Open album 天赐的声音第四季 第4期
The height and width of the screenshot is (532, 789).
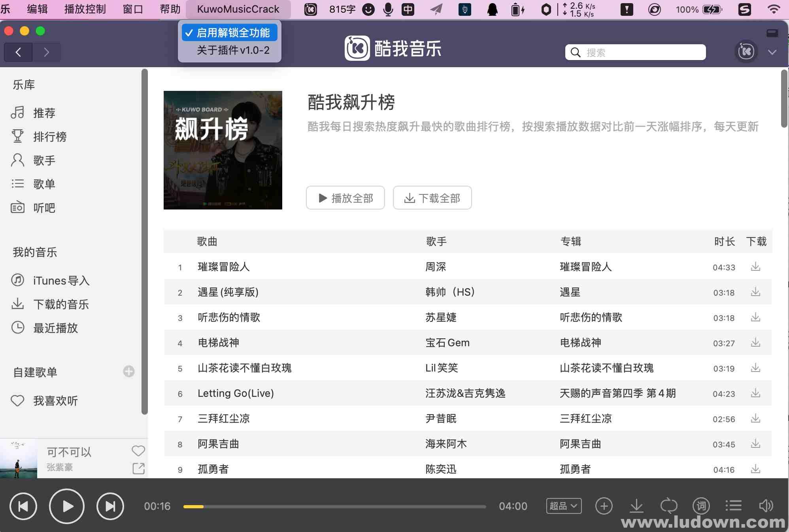[x=618, y=393]
